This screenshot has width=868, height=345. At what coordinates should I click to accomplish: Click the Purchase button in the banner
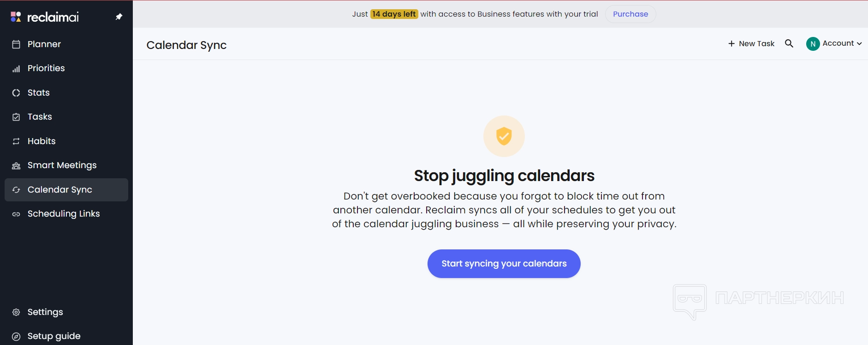click(x=630, y=14)
